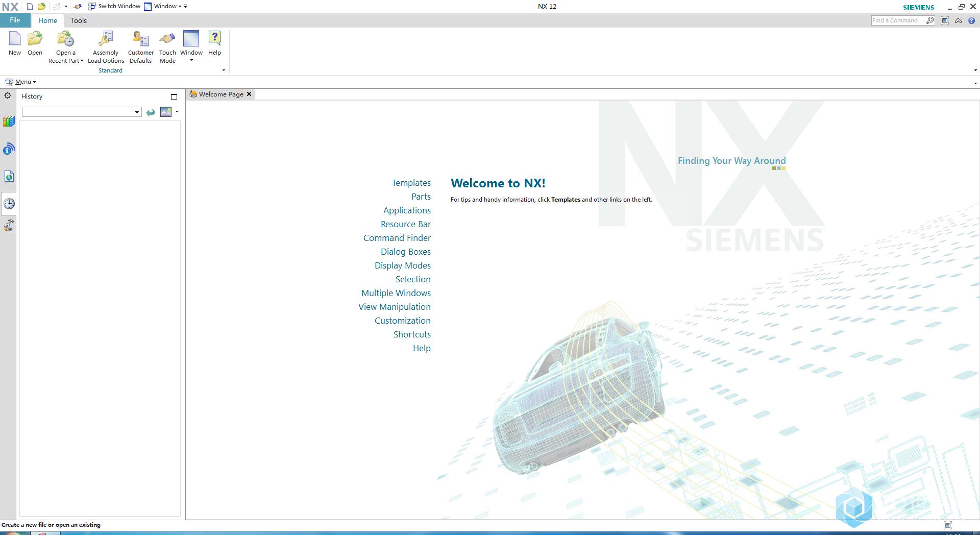Click the Touch Mode icon in quick access bar

(x=78, y=7)
